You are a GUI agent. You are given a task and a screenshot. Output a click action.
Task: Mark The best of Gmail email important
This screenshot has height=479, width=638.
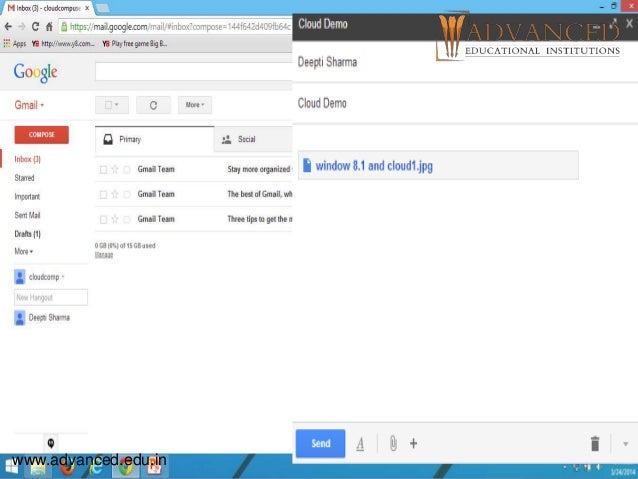click(127, 195)
